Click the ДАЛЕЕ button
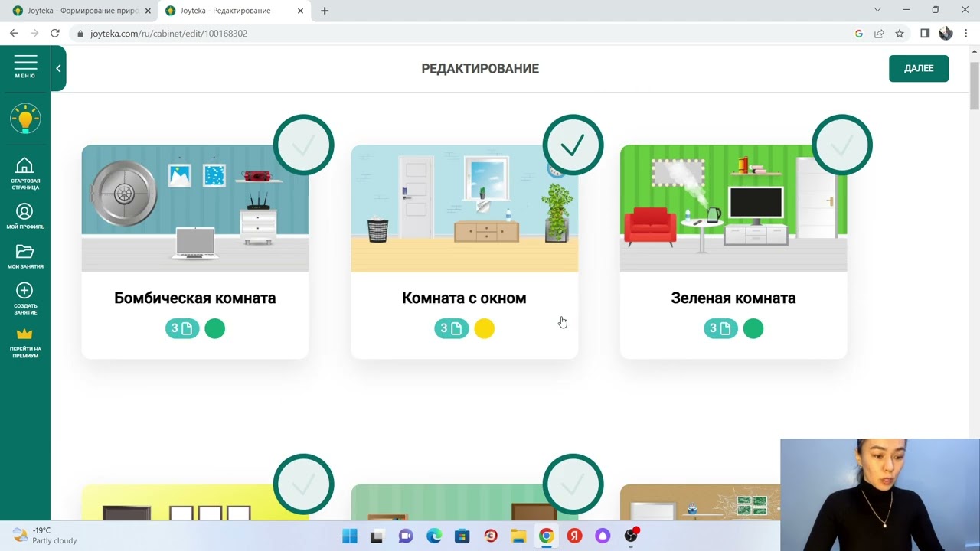This screenshot has height=551, width=980. click(x=919, y=68)
